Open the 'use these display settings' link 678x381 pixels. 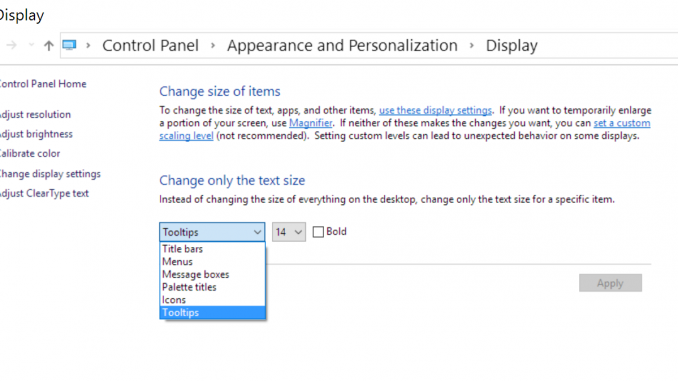coord(435,110)
